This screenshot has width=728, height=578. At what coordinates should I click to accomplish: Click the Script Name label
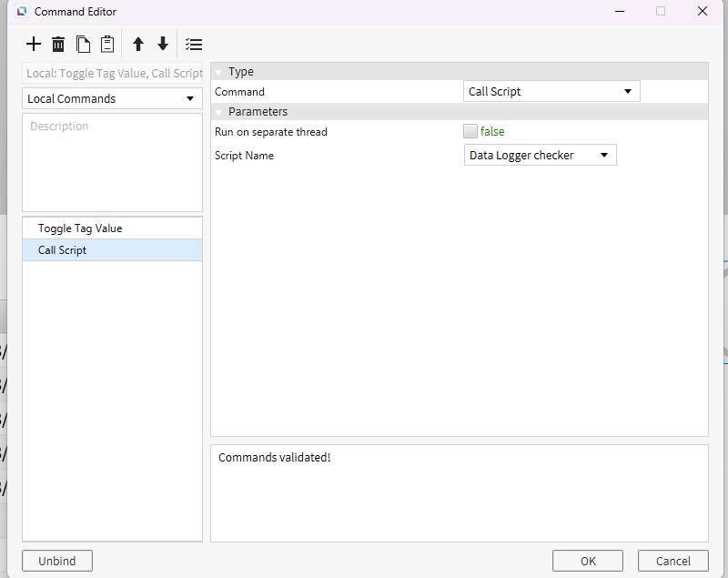pyautogui.click(x=244, y=156)
